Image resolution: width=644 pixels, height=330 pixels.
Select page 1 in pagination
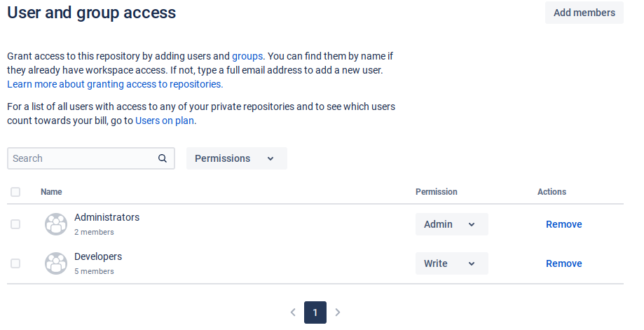315,312
